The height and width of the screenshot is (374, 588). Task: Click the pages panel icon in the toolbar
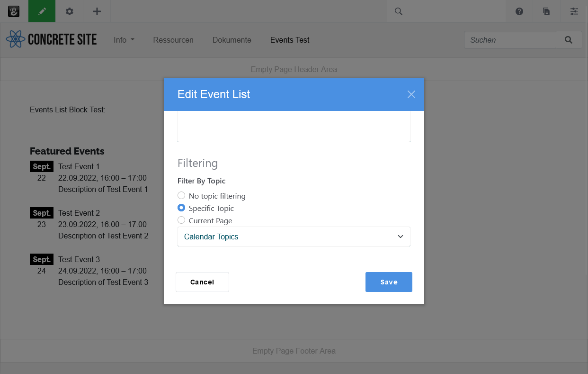pyautogui.click(x=546, y=11)
